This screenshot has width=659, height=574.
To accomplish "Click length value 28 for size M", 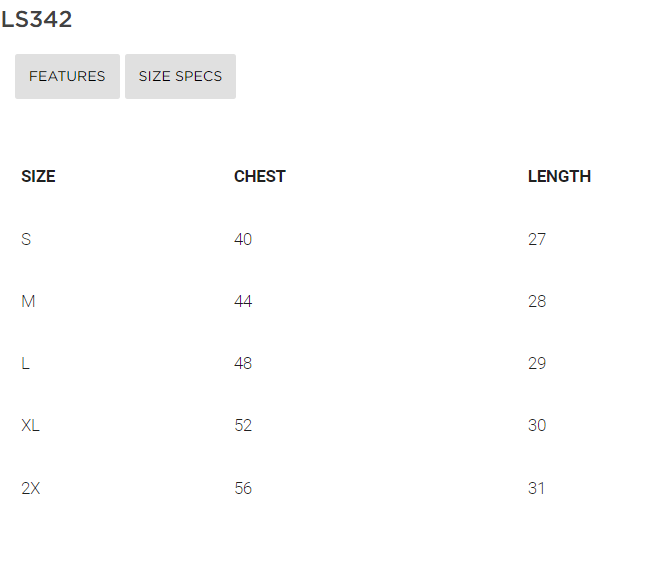I will (537, 301).
